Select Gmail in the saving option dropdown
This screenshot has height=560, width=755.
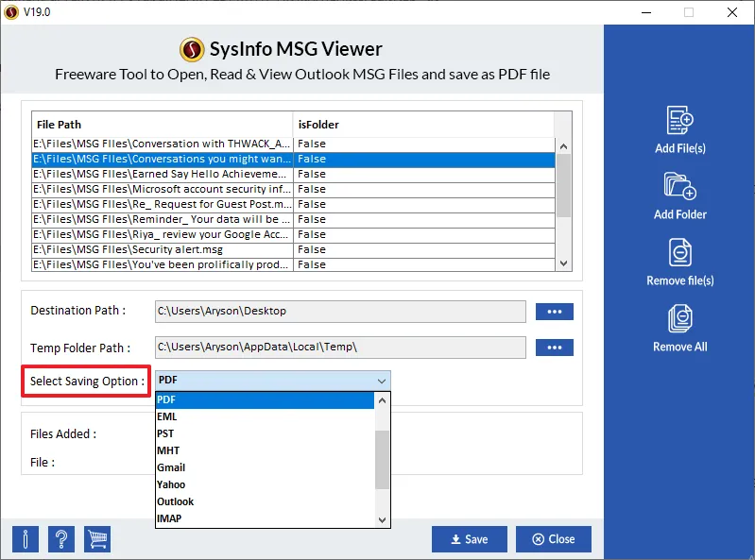pos(171,467)
